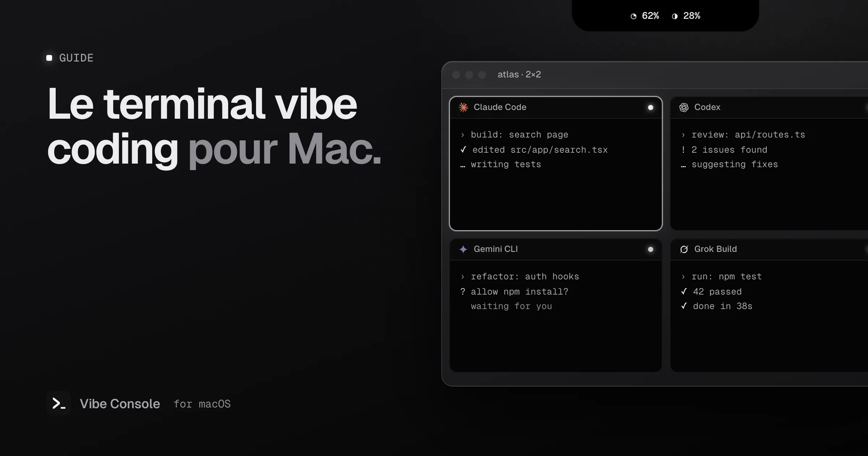Click the Vibe Console terminal prompt icon
This screenshot has height=456, width=868.
click(x=59, y=403)
